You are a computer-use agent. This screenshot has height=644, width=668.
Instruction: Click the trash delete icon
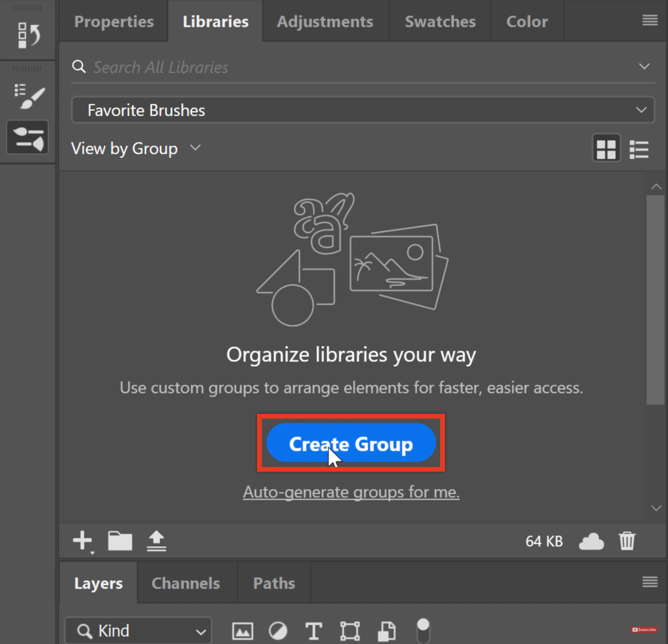tap(627, 541)
